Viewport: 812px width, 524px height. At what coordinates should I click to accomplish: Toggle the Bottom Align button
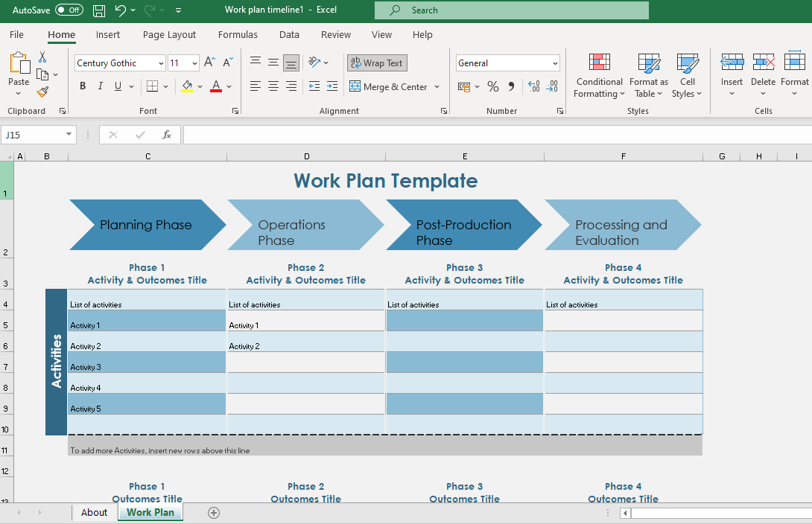click(291, 63)
